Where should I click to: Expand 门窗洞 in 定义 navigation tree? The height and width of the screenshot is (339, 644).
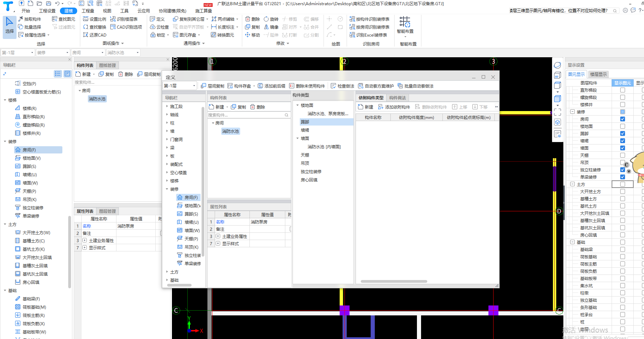167,139
